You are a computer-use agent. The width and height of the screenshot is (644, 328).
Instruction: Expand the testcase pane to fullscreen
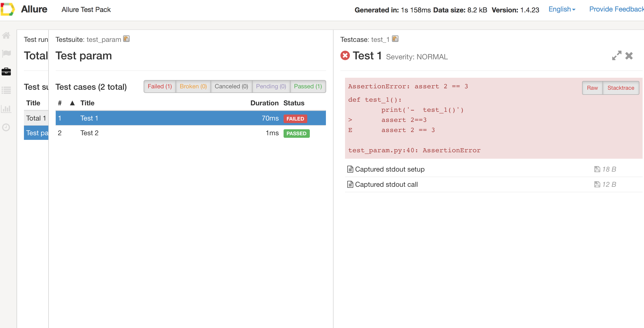pyautogui.click(x=617, y=55)
